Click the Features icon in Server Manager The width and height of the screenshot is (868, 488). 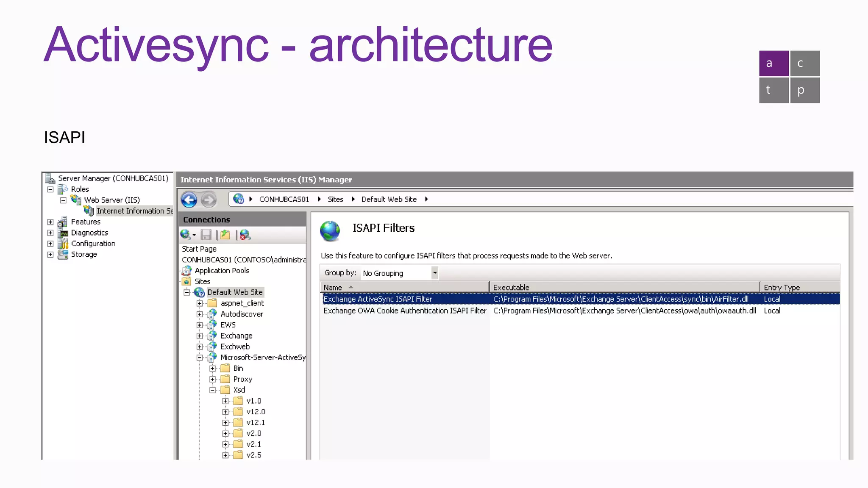click(63, 222)
